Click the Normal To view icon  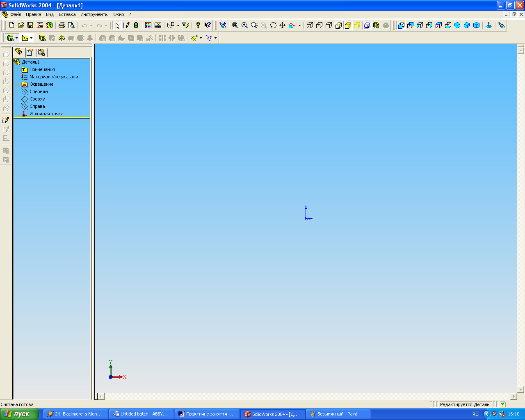click(x=489, y=25)
